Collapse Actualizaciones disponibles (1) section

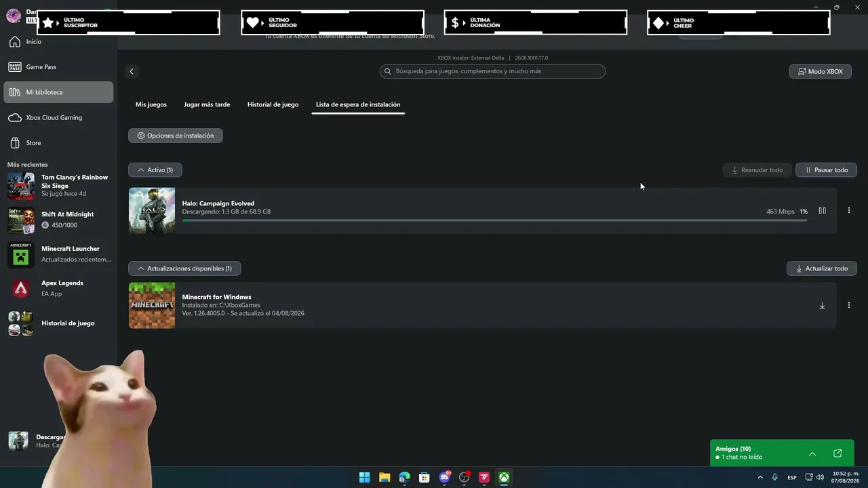point(184,269)
